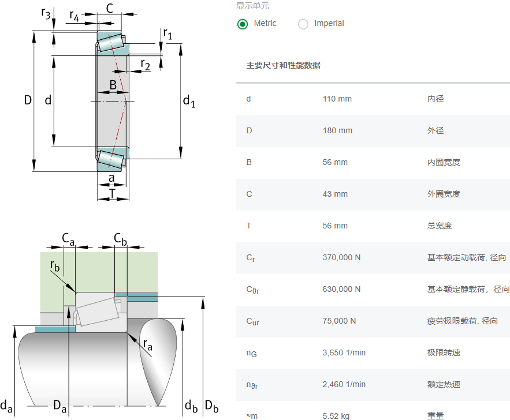Click the 'Cur' symbol in the table

tap(253, 321)
